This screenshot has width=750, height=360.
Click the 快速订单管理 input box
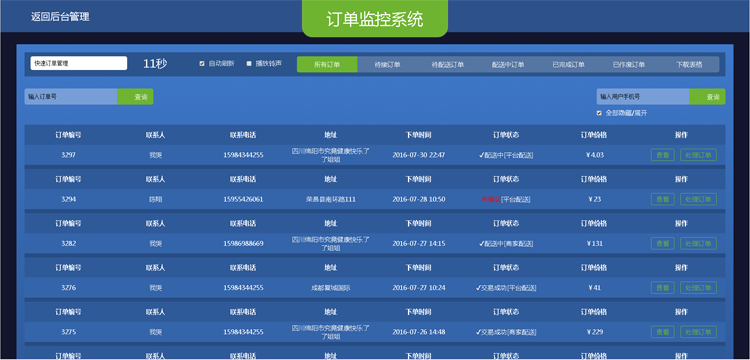pos(79,63)
